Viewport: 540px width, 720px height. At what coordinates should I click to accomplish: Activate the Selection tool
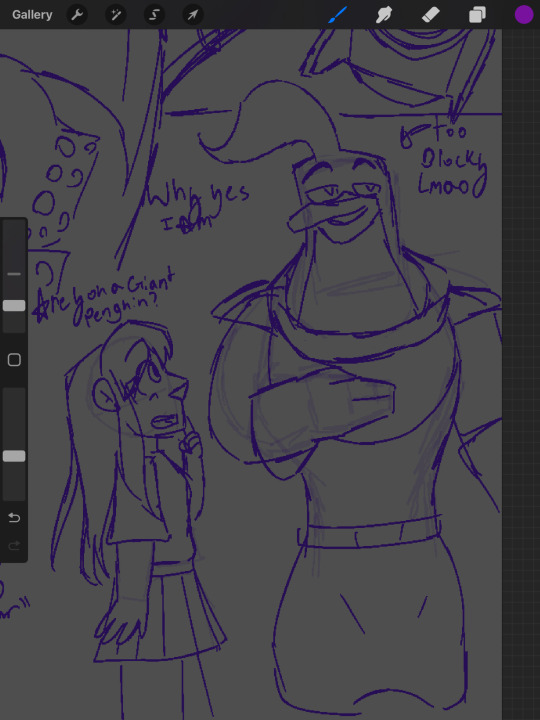point(154,15)
